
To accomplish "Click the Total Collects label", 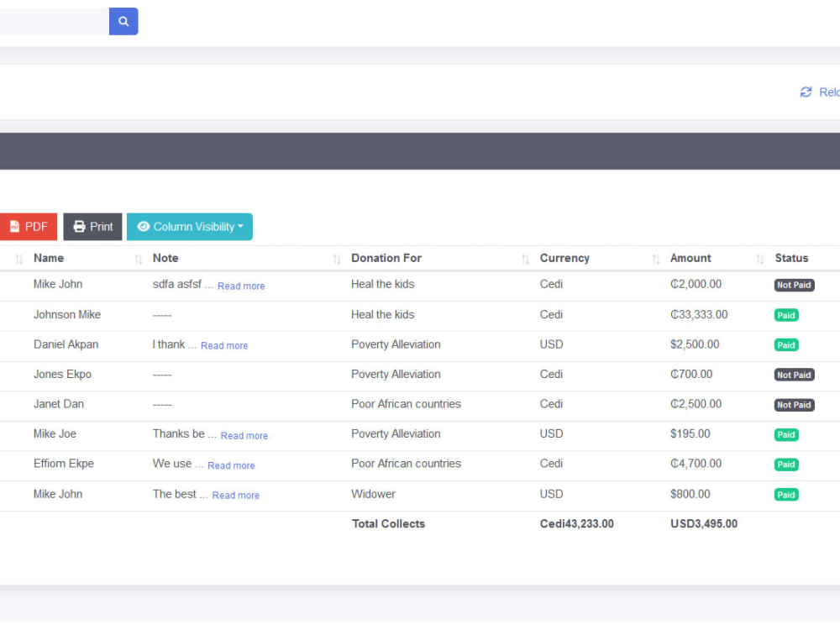I will pyautogui.click(x=388, y=524).
